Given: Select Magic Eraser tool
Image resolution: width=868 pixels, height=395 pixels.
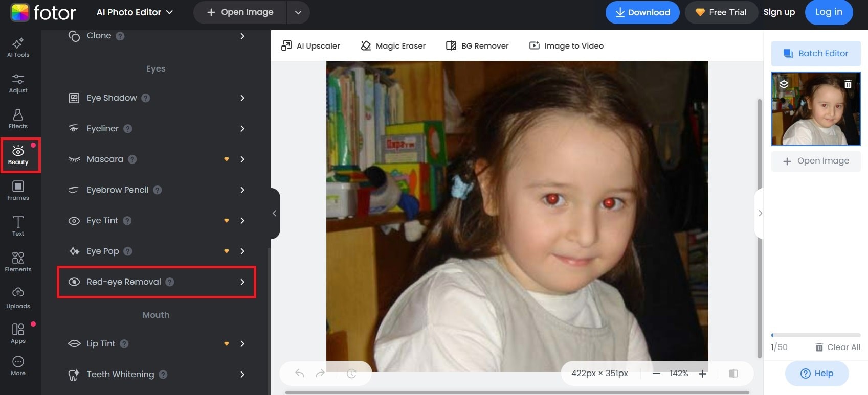Looking at the screenshot, I should 393,45.
